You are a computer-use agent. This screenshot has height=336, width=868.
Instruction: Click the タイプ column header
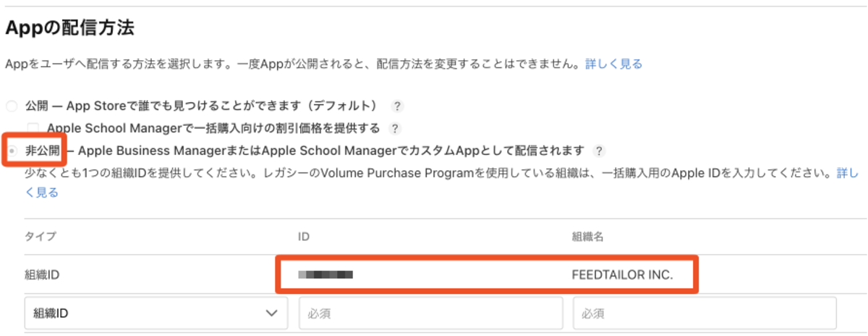click(41, 236)
